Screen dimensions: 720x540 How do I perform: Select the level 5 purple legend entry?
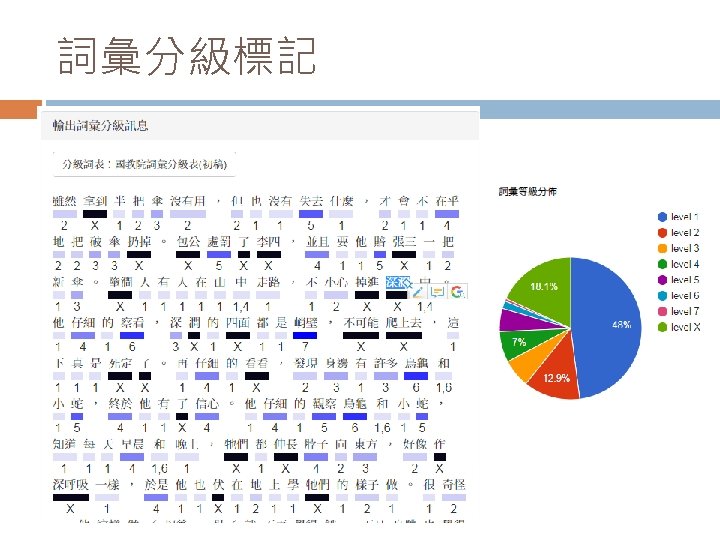point(679,280)
